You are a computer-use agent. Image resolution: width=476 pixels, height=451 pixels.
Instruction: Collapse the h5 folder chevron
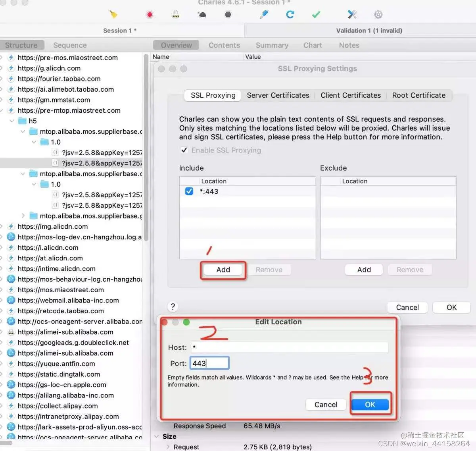[12, 121]
